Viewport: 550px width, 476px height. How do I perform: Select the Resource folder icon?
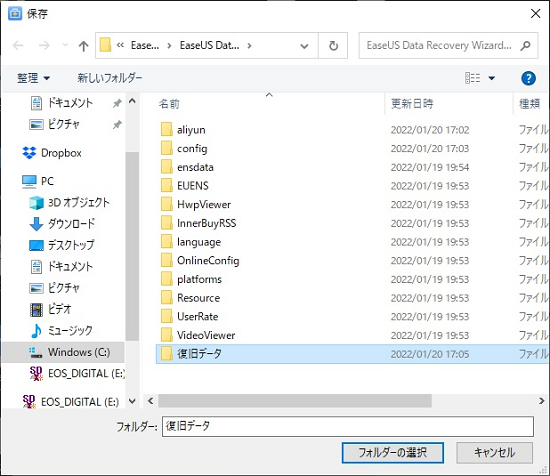pyautogui.click(x=167, y=298)
